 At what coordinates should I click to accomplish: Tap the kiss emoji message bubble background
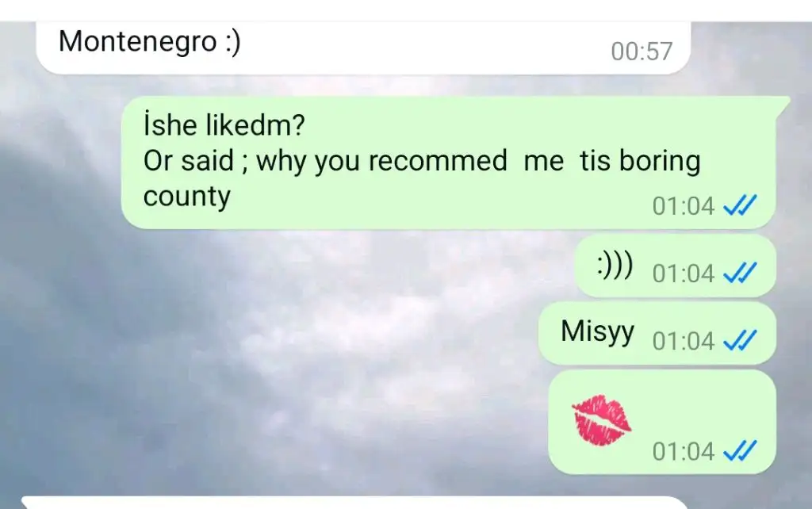(x=662, y=422)
